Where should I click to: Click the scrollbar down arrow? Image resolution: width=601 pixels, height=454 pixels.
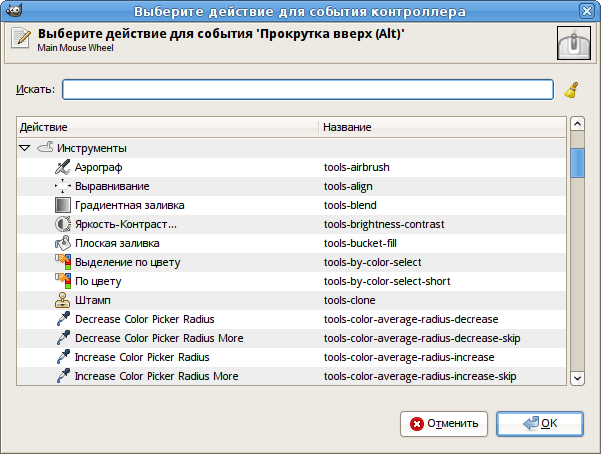tap(577, 377)
